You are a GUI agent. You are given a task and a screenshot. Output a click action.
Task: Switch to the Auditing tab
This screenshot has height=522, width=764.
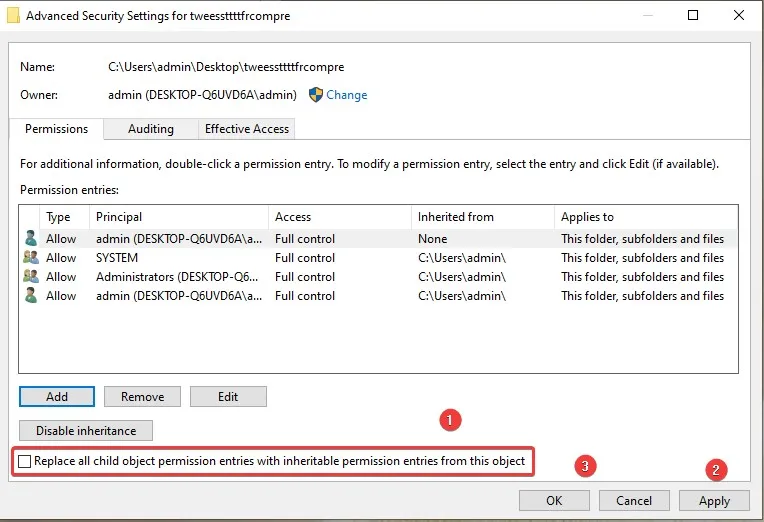click(151, 129)
